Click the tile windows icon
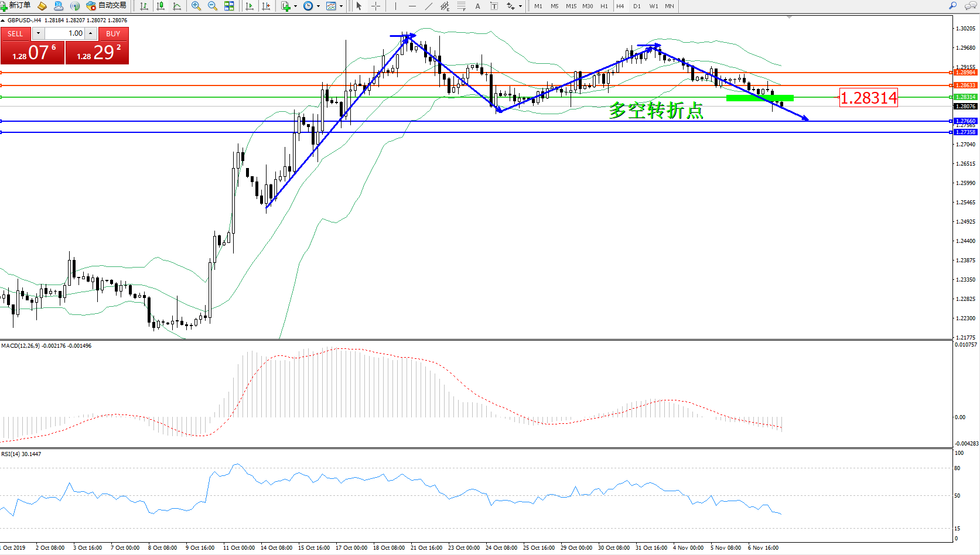This screenshot has width=980, height=555. click(229, 6)
